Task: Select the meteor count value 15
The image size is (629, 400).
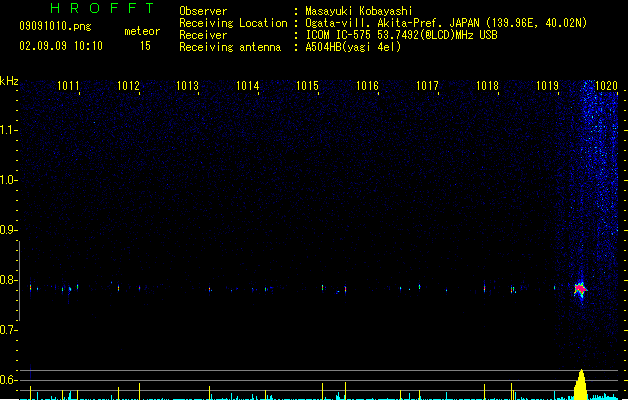Action: (145, 46)
